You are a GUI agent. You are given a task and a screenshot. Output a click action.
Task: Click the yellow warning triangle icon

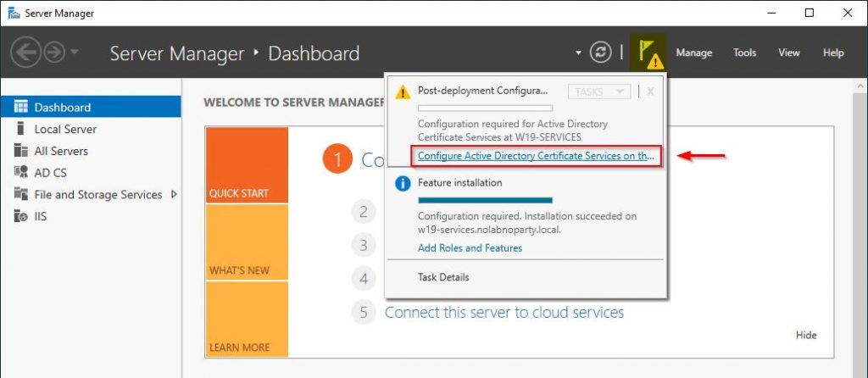[403, 92]
